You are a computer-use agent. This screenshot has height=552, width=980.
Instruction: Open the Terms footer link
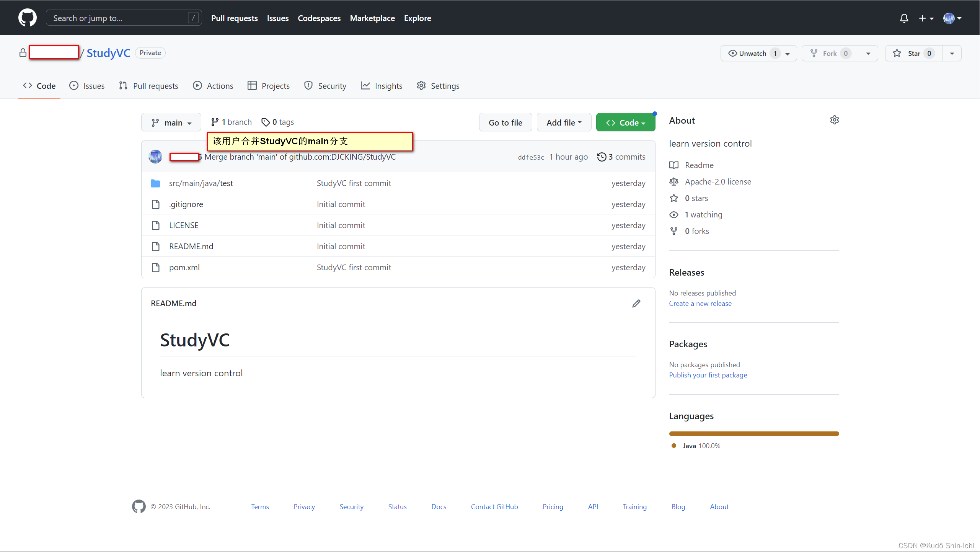point(260,507)
